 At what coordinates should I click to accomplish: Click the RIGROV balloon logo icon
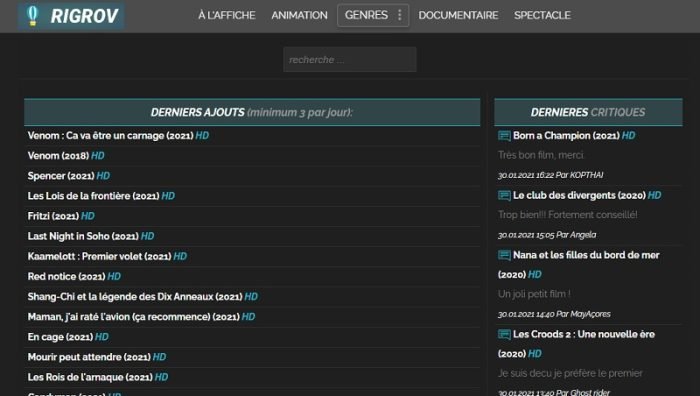point(32,16)
